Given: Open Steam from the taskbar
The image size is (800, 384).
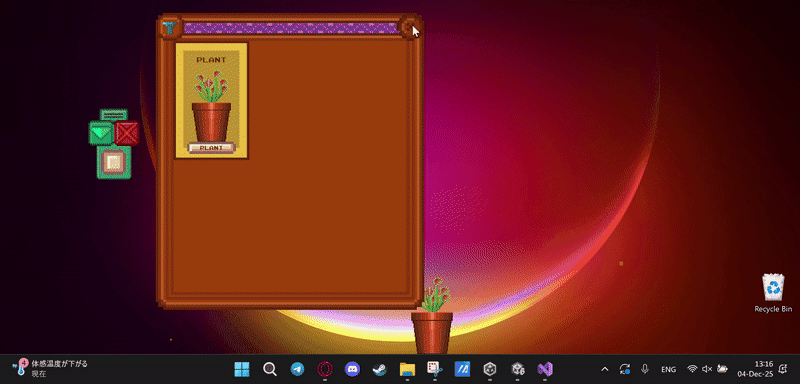Looking at the screenshot, I should click(x=380, y=369).
